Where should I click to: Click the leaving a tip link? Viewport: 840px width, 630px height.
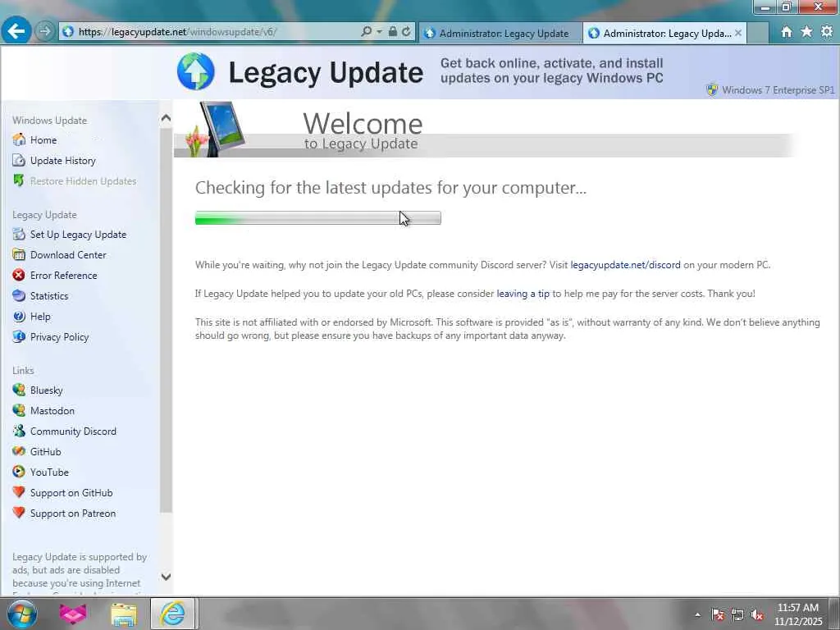pos(523,294)
